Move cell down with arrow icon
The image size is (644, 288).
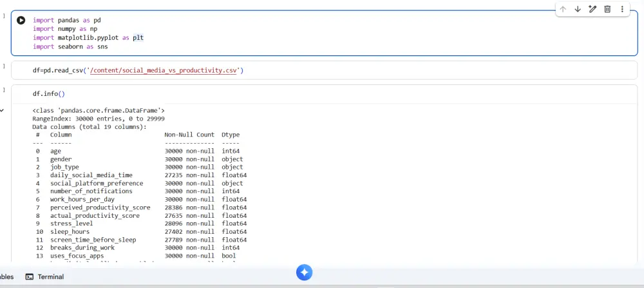[578, 9]
